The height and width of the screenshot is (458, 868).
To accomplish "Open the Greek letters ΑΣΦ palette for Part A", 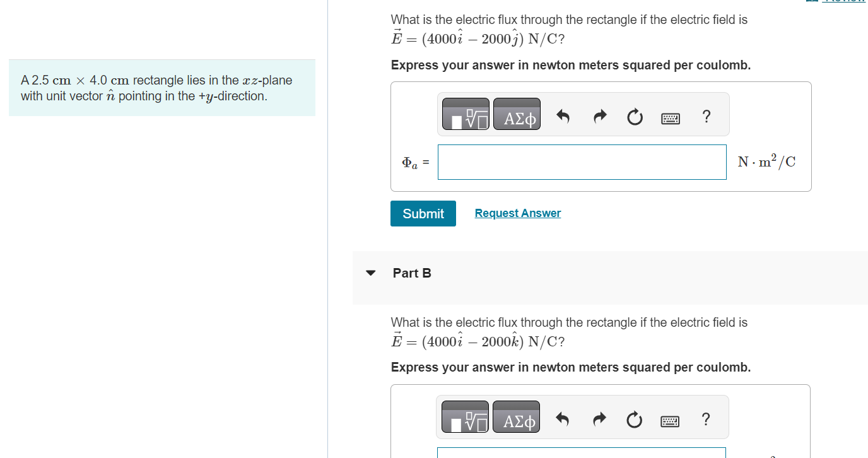I will (x=516, y=114).
